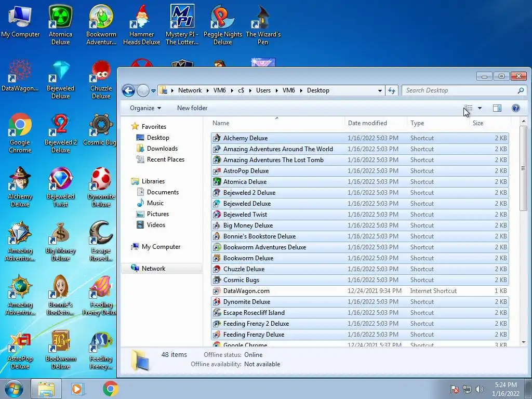Screen dimensions: 532x399
Task: Sort by the Name column header
Action: point(277,123)
